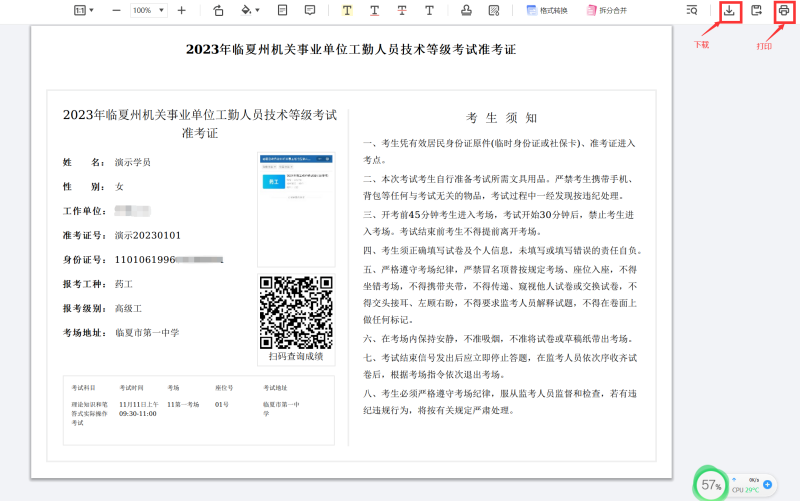Click the download icon in the toolbar
The width and height of the screenshot is (800, 501).
730,11
